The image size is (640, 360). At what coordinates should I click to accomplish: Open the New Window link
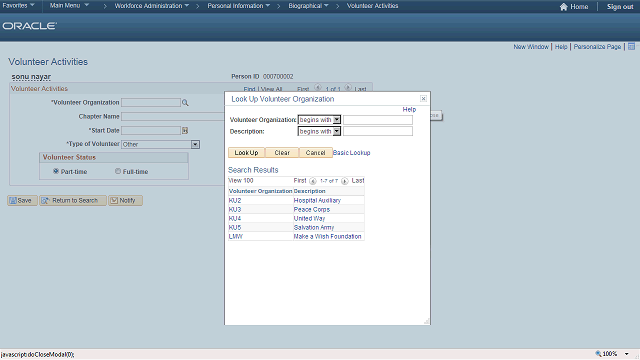pyautogui.click(x=531, y=47)
